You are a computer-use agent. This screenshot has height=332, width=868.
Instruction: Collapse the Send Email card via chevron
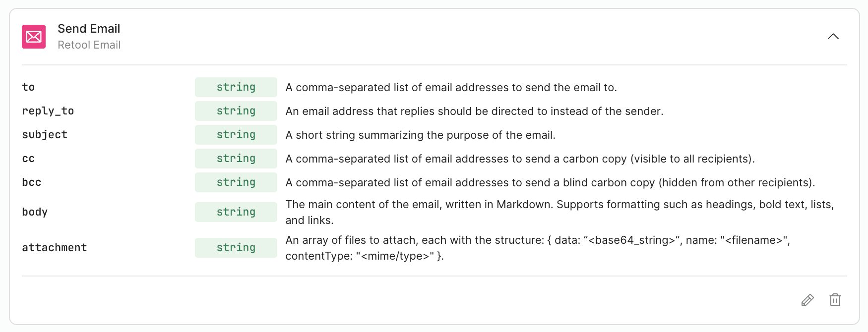(833, 36)
